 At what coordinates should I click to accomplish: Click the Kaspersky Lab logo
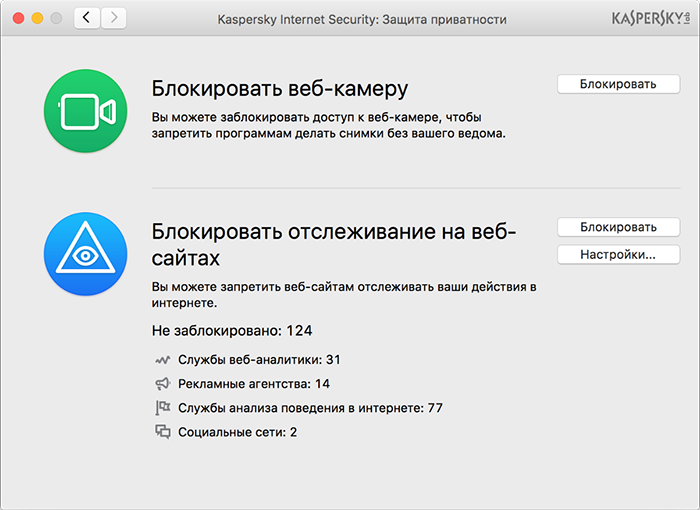pyautogui.click(x=650, y=19)
